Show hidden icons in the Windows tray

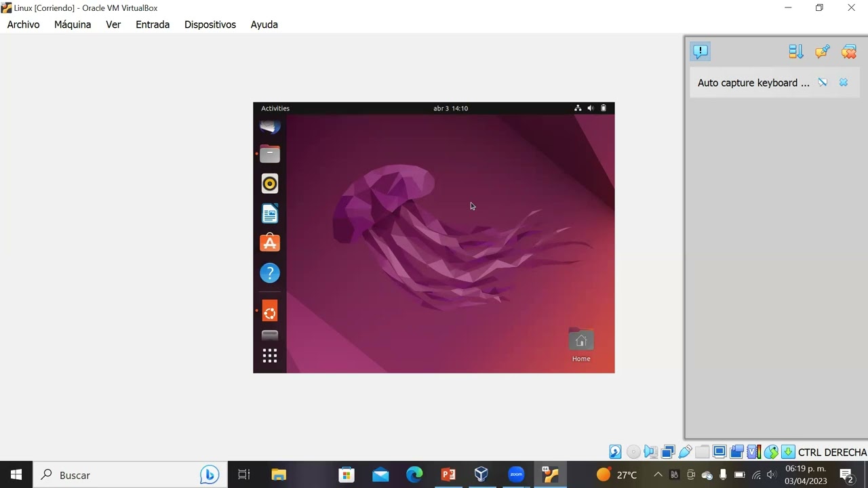[x=658, y=475]
